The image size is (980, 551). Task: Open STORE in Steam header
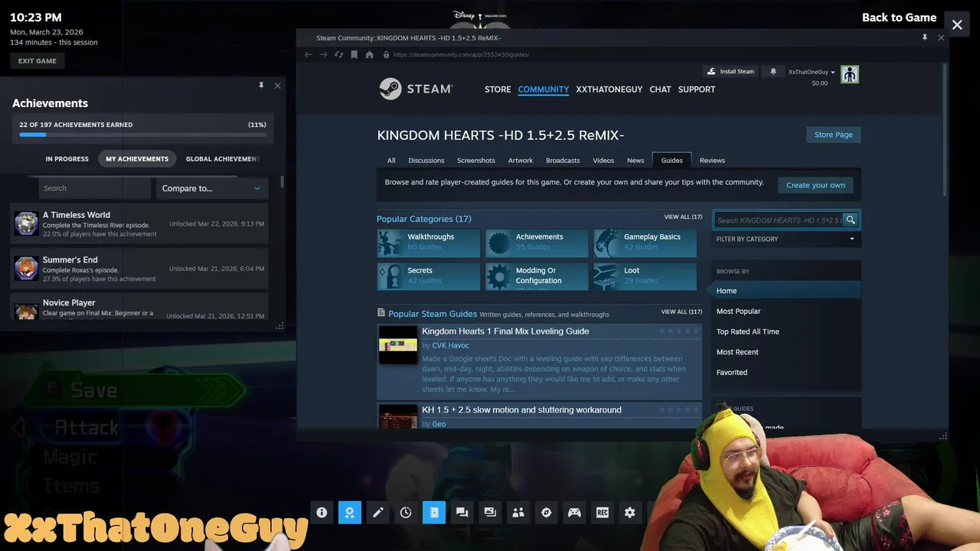pos(498,90)
